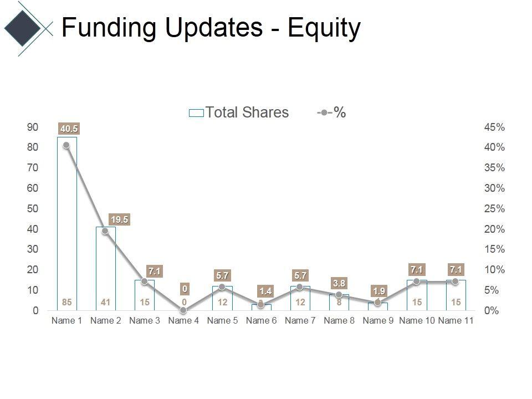
Task: Select the Name 1 line data point
Action: (x=66, y=145)
